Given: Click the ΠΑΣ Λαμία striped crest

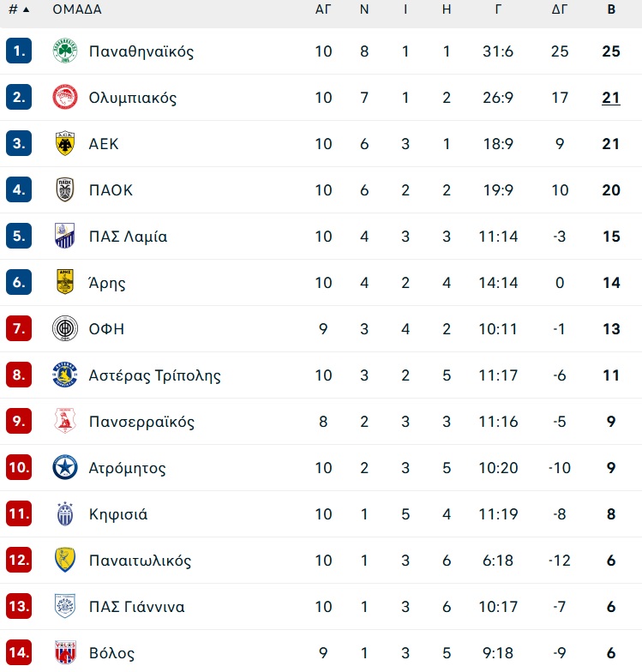Looking at the screenshot, I should tap(65, 237).
